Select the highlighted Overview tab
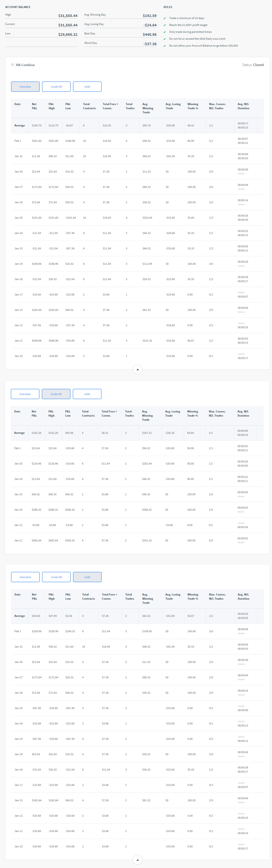Screen dimensions: 272x868 coord(25,87)
